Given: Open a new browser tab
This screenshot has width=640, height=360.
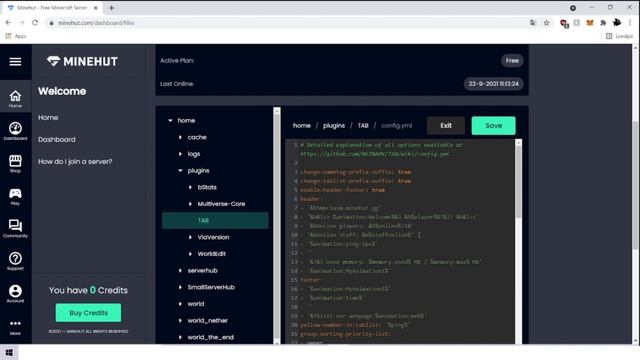Looking at the screenshot, I should 111,8.
